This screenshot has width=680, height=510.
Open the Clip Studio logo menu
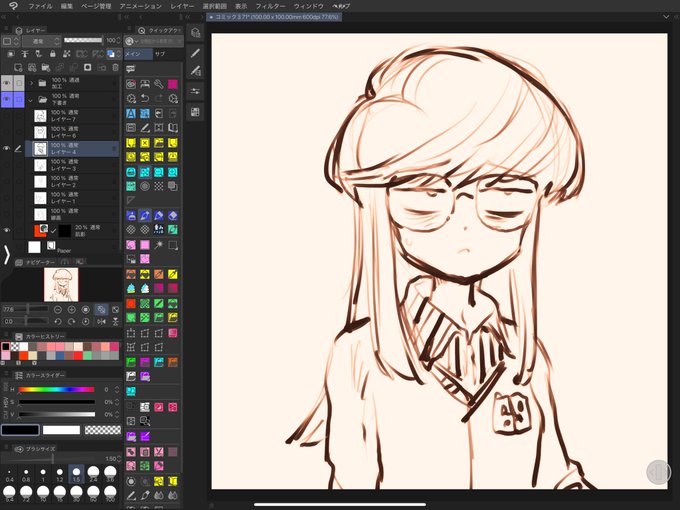click(x=14, y=6)
